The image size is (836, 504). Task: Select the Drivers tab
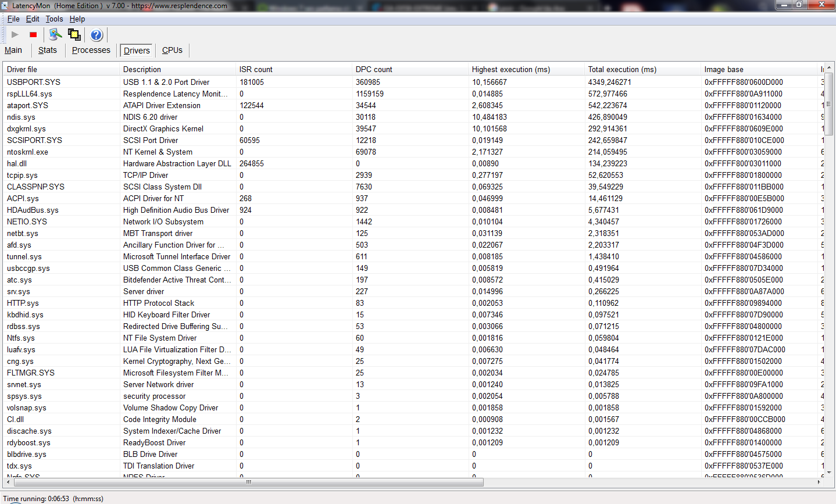pyautogui.click(x=137, y=51)
